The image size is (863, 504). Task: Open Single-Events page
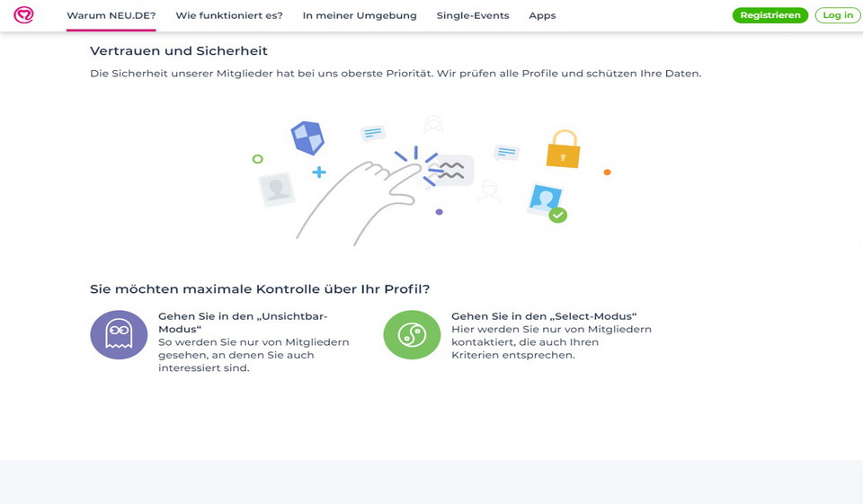tap(473, 15)
